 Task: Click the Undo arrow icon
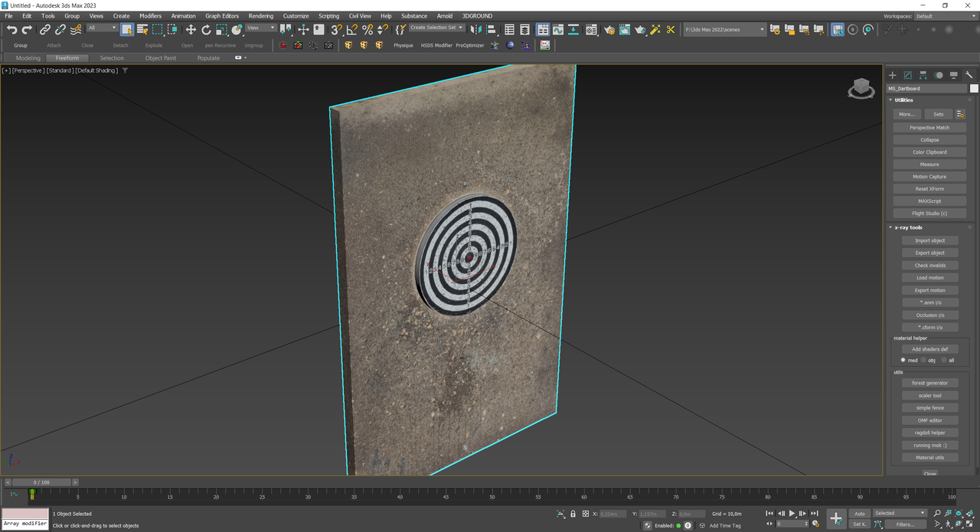[11, 30]
